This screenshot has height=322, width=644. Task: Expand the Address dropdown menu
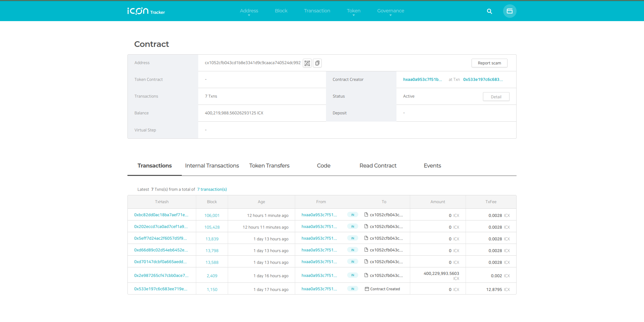249,11
